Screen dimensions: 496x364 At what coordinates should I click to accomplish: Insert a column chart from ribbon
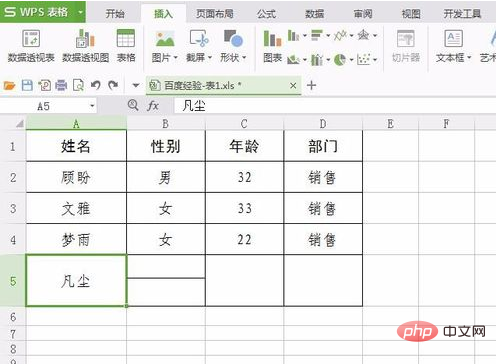(x=293, y=35)
